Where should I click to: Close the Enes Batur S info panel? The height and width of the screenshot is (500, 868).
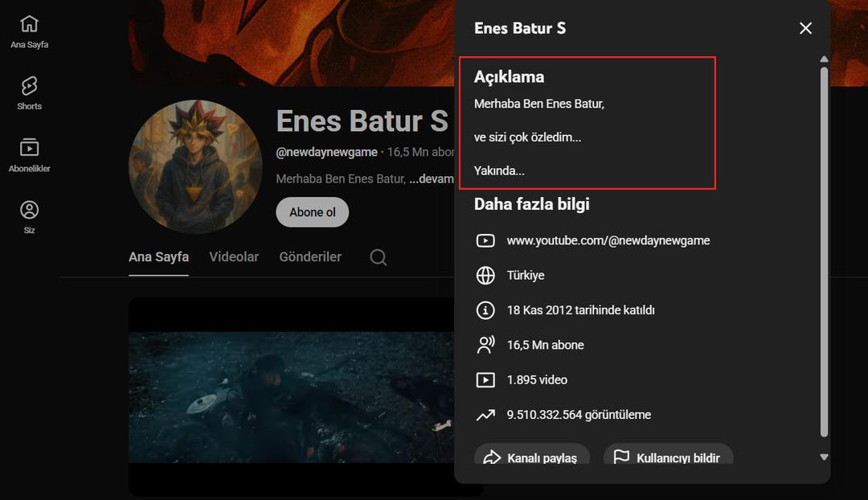coord(805,28)
